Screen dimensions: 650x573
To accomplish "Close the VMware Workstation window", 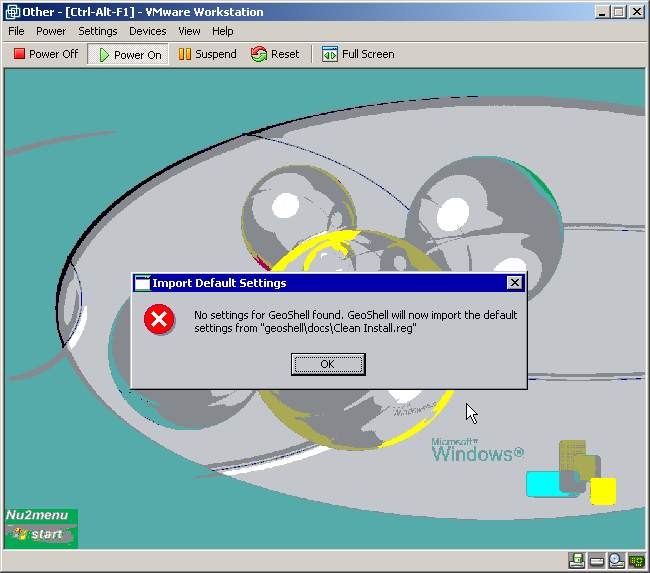I will (x=636, y=12).
